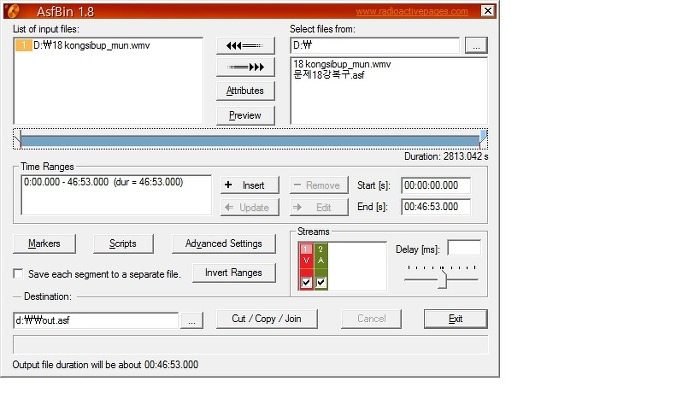The width and height of the screenshot is (700, 393).
Task: Select 18 kongsibup_mun.wmv in the folder file list
Action: (x=342, y=64)
